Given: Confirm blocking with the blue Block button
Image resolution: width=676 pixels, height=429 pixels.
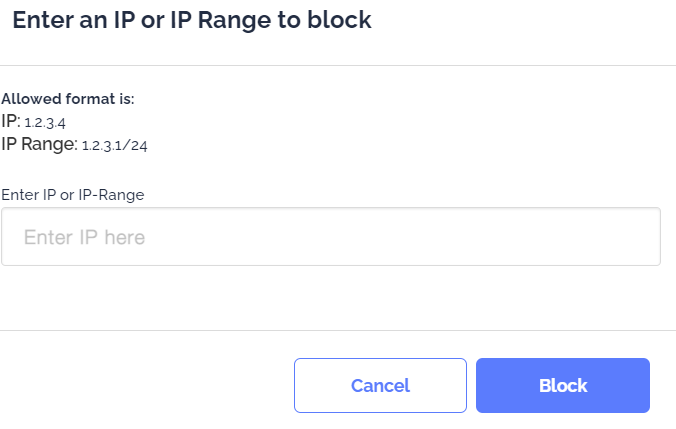Looking at the screenshot, I should (563, 385).
